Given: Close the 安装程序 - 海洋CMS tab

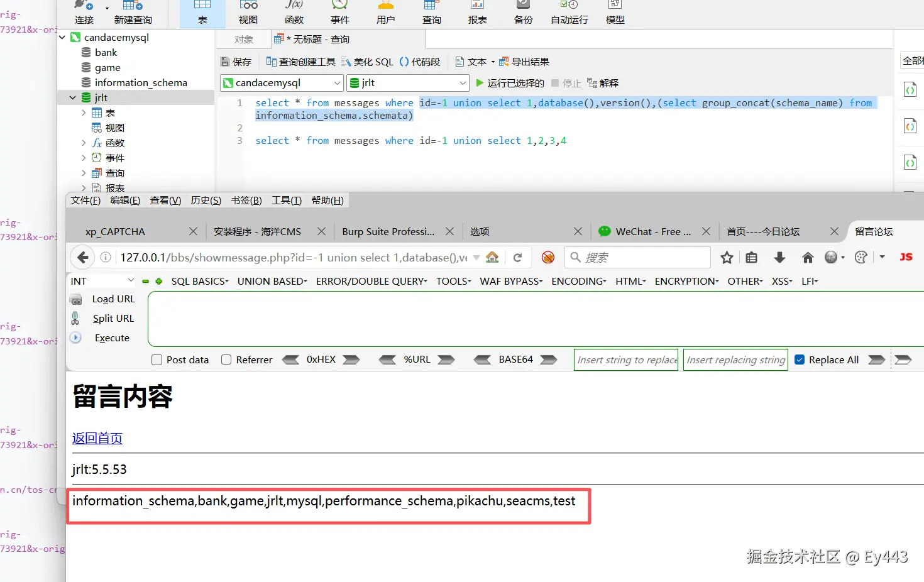Looking at the screenshot, I should click(x=321, y=232).
